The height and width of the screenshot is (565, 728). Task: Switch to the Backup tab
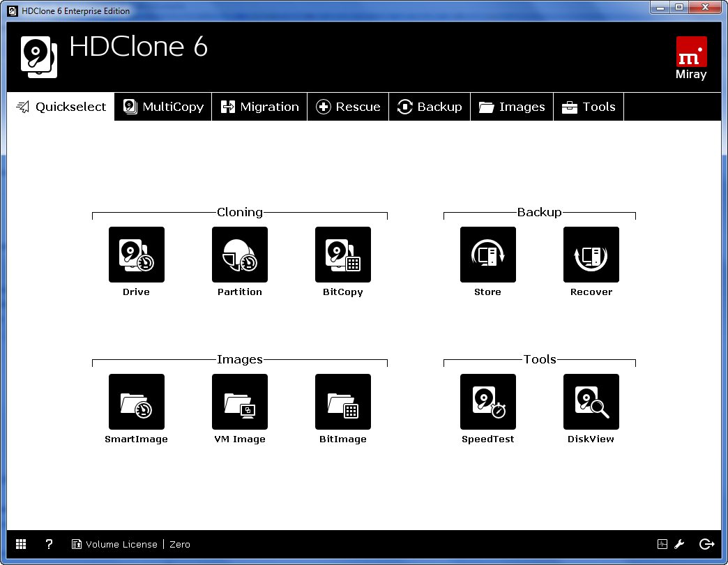430,107
